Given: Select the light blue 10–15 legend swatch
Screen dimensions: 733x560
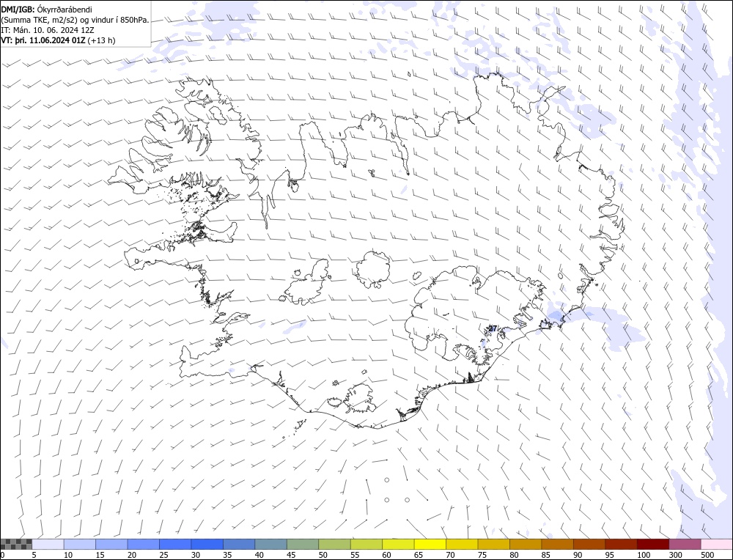Looking at the screenshot, I should click(x=80, y=544).
